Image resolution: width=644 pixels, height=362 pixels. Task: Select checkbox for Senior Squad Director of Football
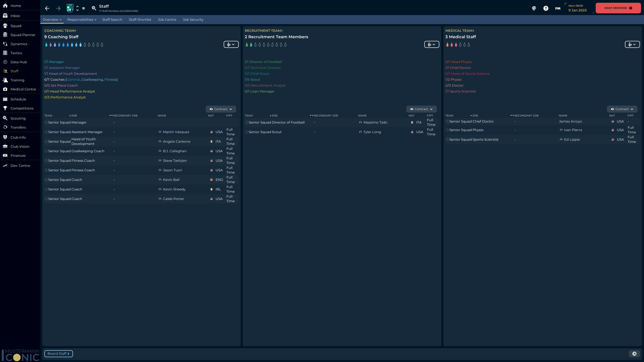point(247,122)
